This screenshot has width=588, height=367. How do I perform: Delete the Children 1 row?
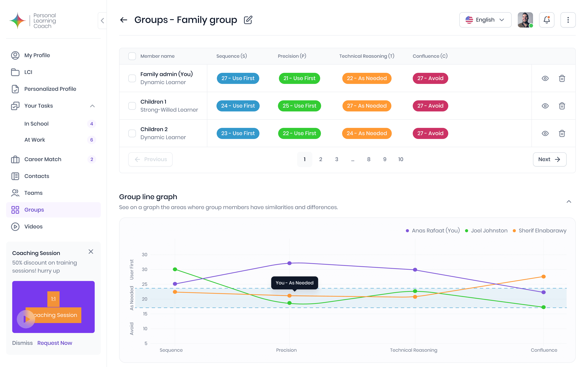tap(562, 106)
